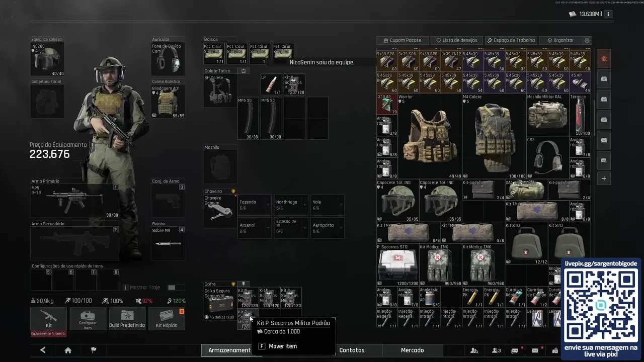Screen dimensions: 644x362
Task: Open the Contatos tab
Action: click(352, 350)
